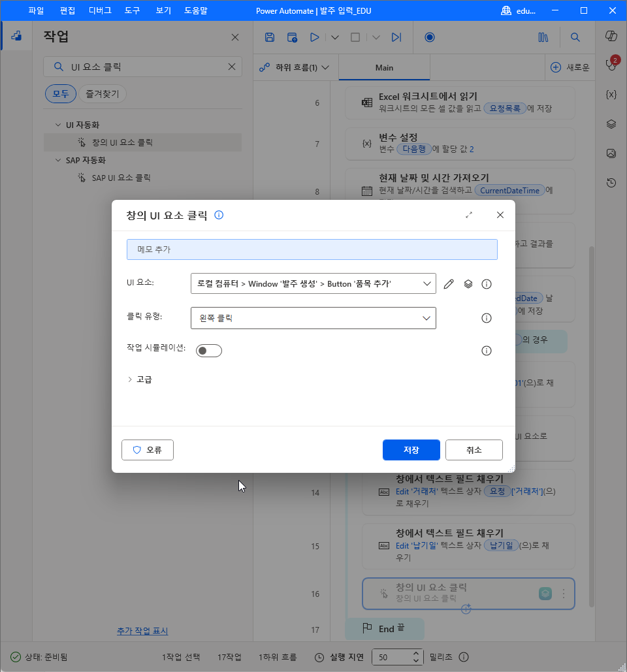Click info icon beside dialog title
Image resolution: width=627 pixels, height=672 pixels.
[x=219, y=215]
